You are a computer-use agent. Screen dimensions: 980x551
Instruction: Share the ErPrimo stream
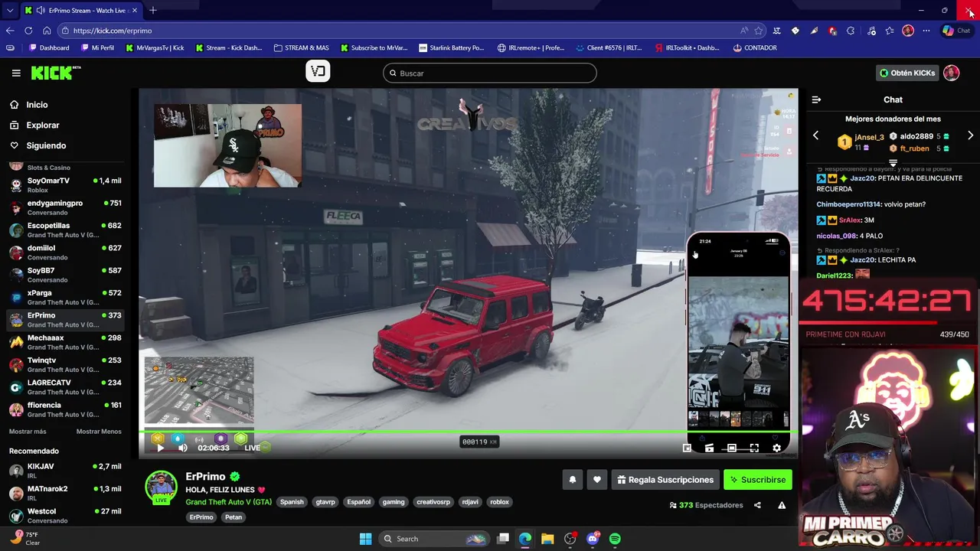(x=757, y=505)
